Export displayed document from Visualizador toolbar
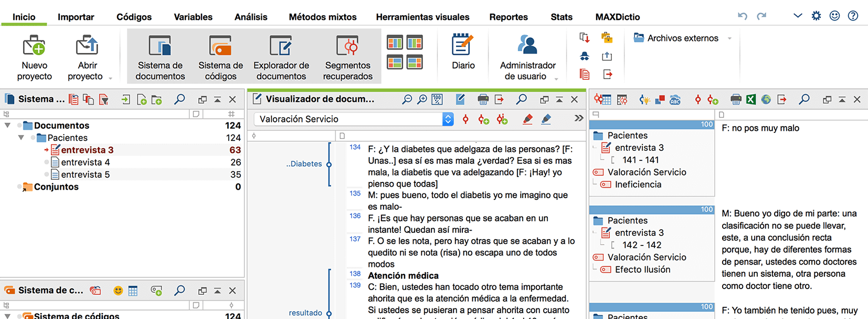Screen dimensions: 868x319 pos(499,99)
